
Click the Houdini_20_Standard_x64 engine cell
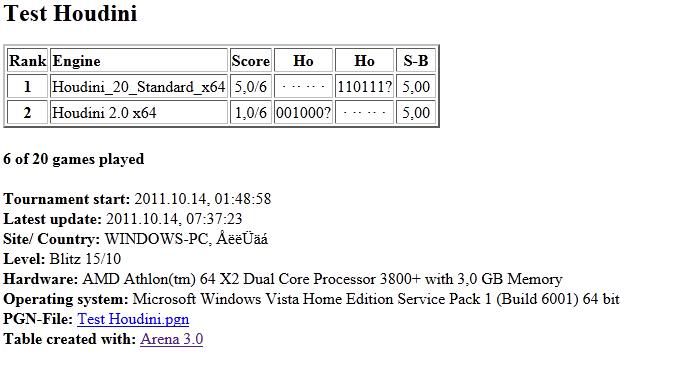point(139,87)
